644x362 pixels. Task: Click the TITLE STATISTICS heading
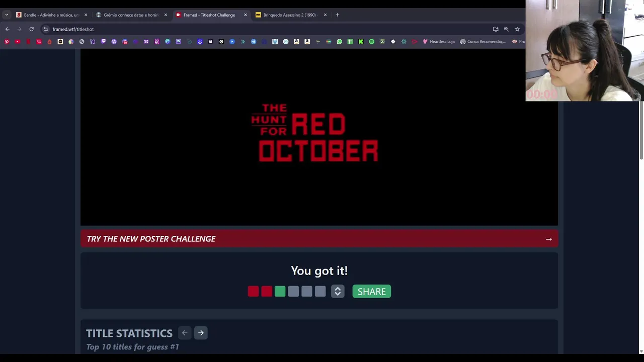(129, 333)
